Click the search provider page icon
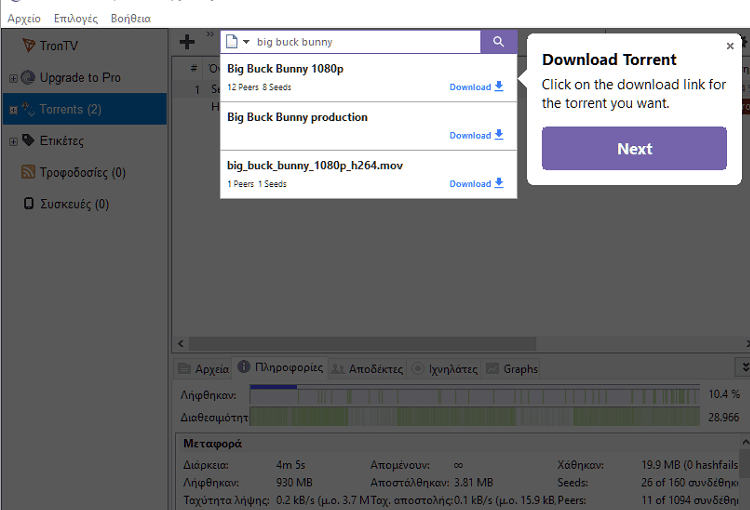Screen dimensions: 750x510 pyautogui.click(x=232, y=42)
